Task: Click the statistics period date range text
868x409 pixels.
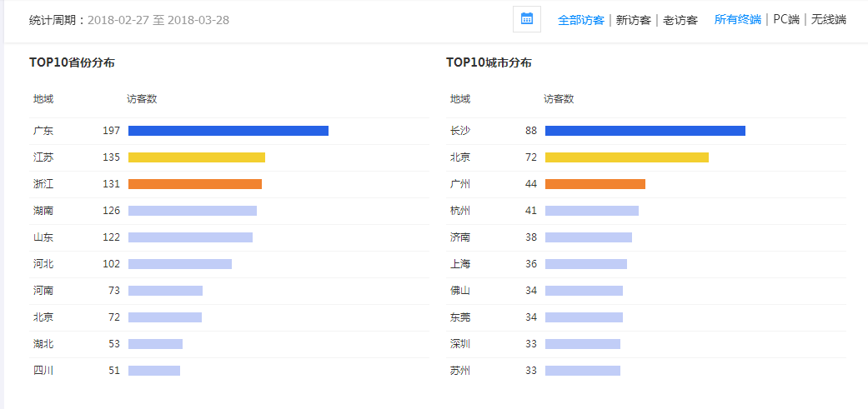Action: 158,21
